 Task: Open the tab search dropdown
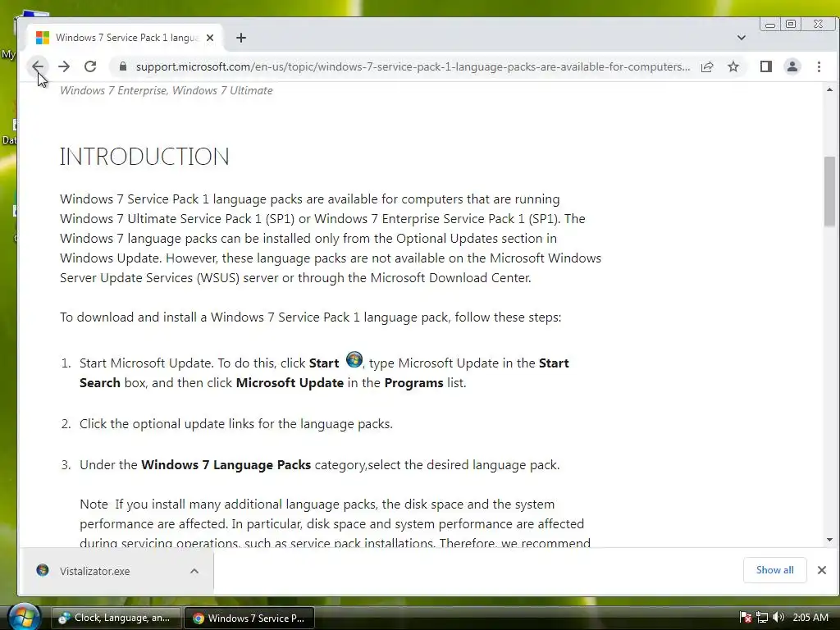(742, 38)
